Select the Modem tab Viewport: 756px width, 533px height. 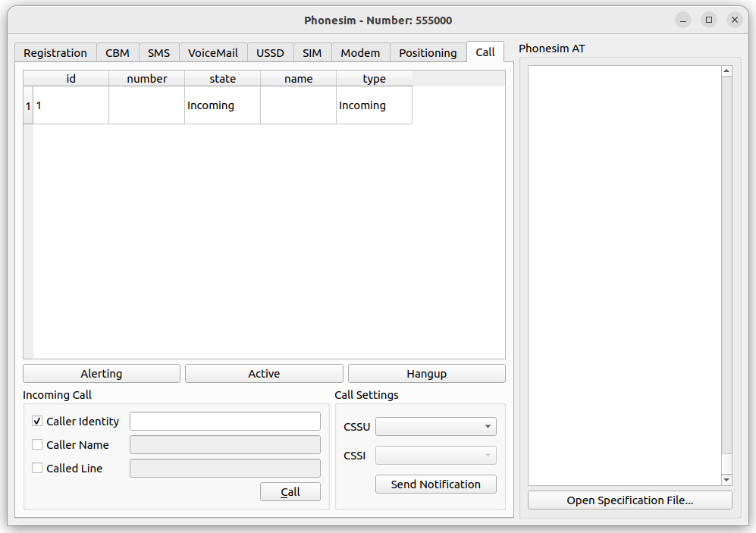coord(360,52)
